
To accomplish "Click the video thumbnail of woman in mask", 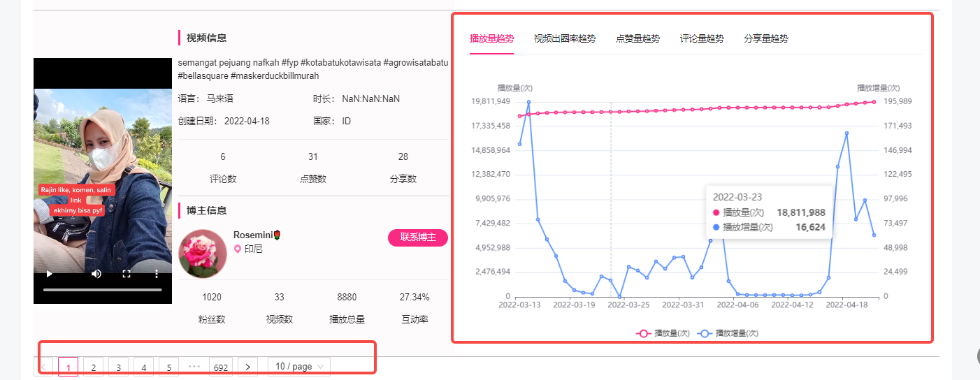I will [103, 180].
